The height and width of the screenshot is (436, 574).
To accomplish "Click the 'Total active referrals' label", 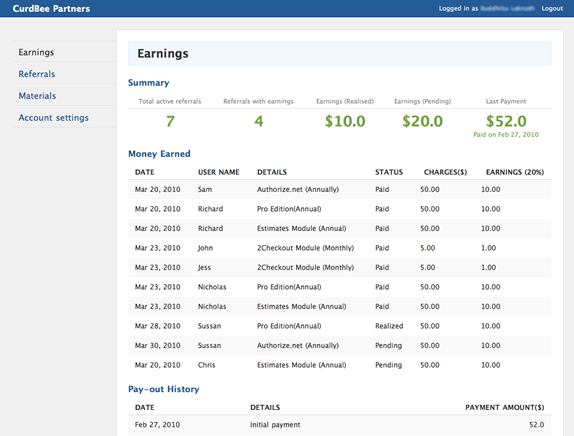I will coord(170,101).
